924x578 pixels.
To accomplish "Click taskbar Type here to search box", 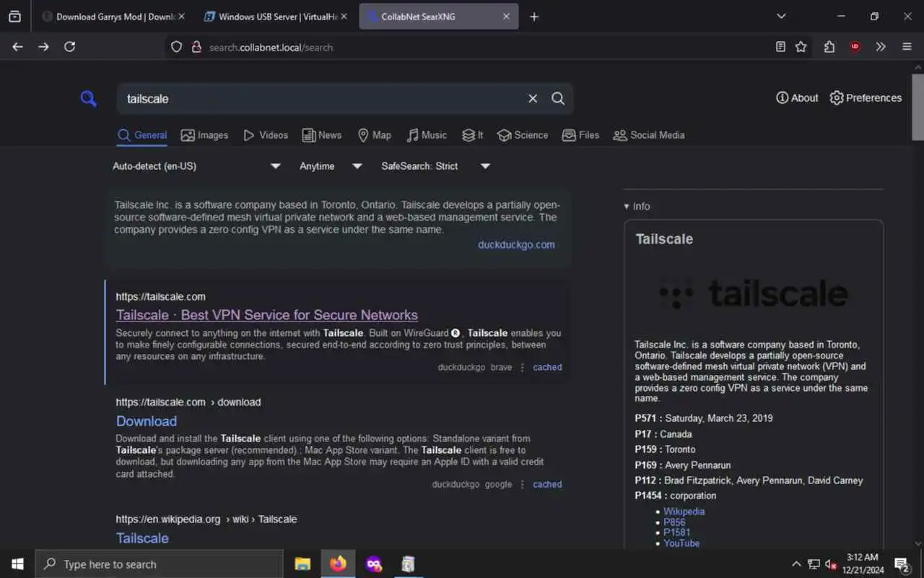I will [x=159, y=564].
